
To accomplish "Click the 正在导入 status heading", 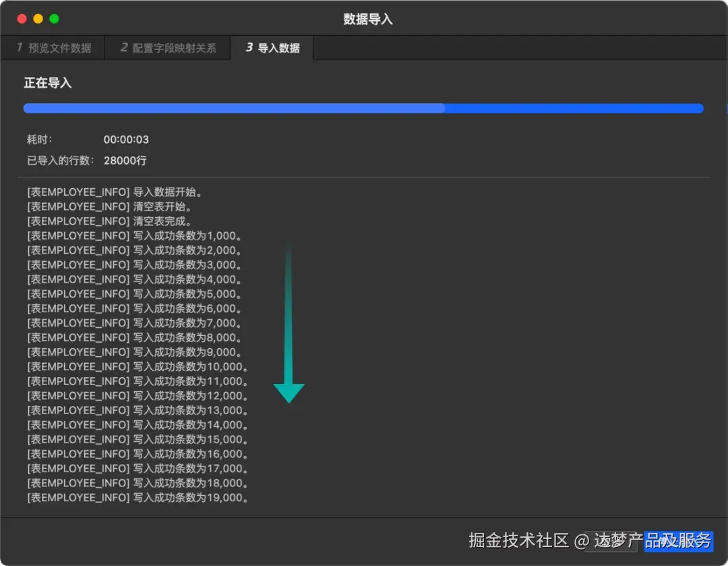I will pos(47,82).
